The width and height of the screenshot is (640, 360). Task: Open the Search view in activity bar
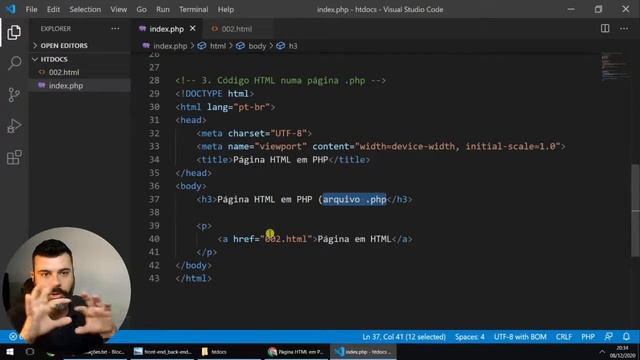[x=14, y=63]
